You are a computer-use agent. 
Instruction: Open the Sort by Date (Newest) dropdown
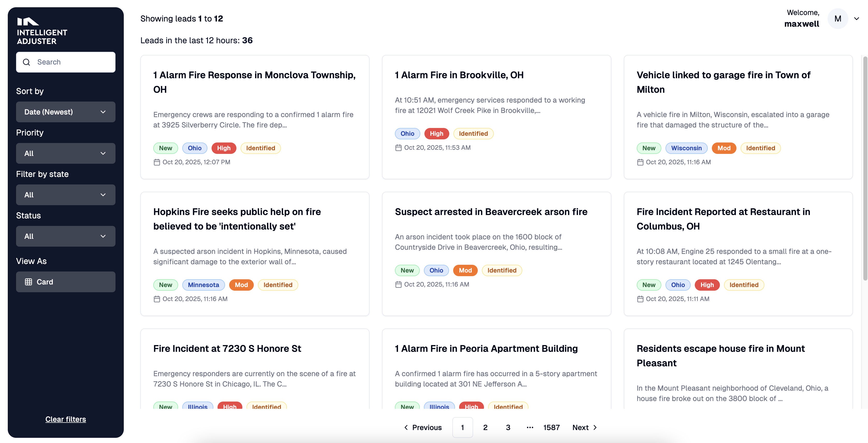coord(66,112)
